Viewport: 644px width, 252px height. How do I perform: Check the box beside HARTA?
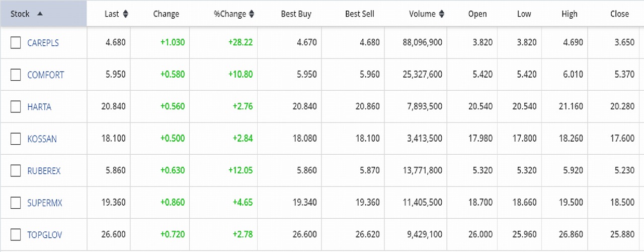(x=16, y=107)
